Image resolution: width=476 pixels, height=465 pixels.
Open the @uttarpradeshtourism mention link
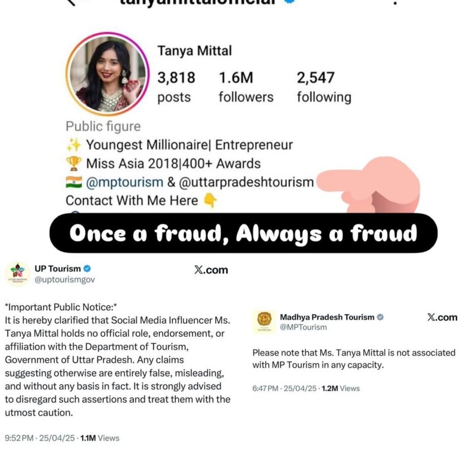[247, 182]
